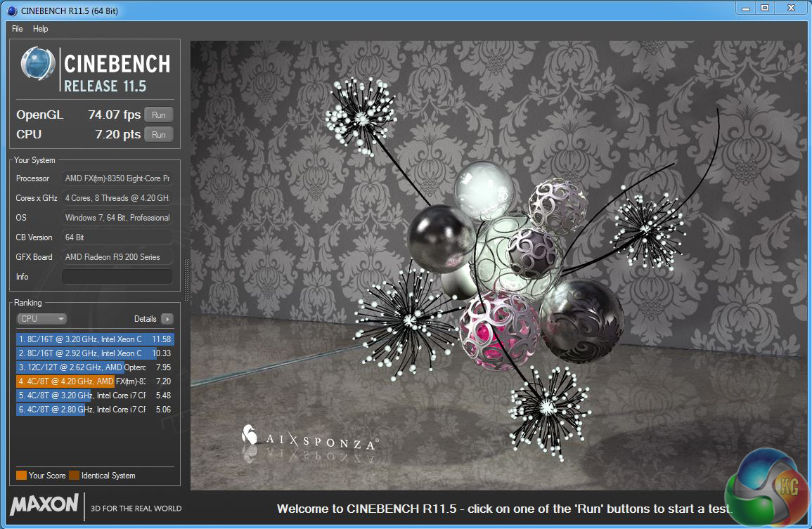The width and height of the screenshot is (812, 529).
Task: Click the MAXON logo at bottom left
Action: [44, 504]
